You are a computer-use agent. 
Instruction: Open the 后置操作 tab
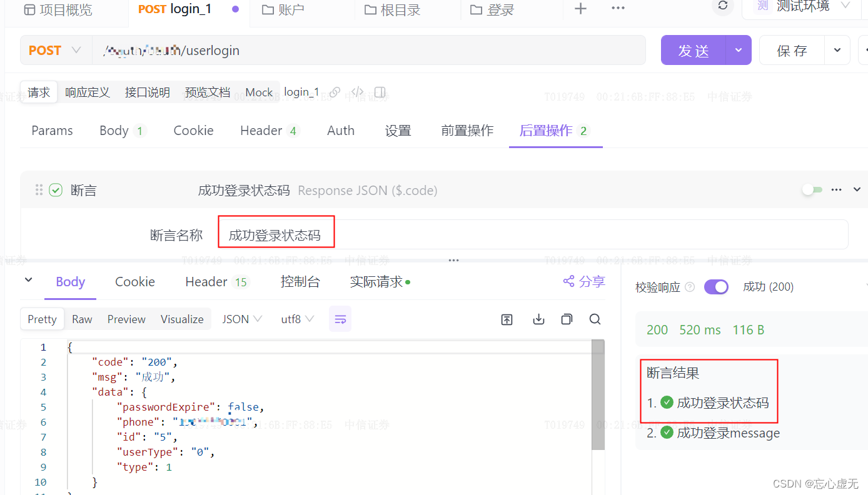554,131
